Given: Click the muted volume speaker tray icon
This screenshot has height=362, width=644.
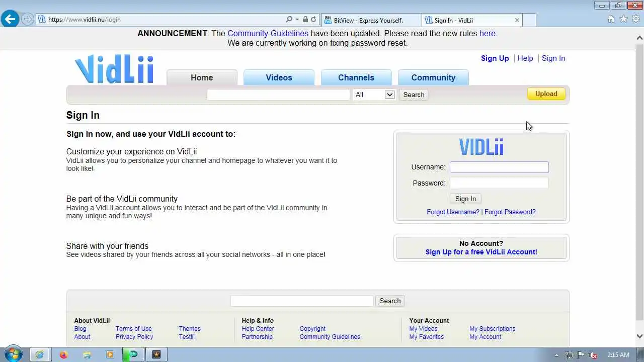Looking at the screenshot, I should 593,355.
